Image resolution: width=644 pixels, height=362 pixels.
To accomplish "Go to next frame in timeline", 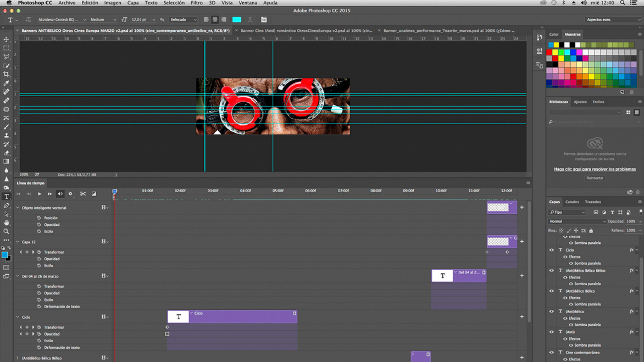I will pos(50,194).
